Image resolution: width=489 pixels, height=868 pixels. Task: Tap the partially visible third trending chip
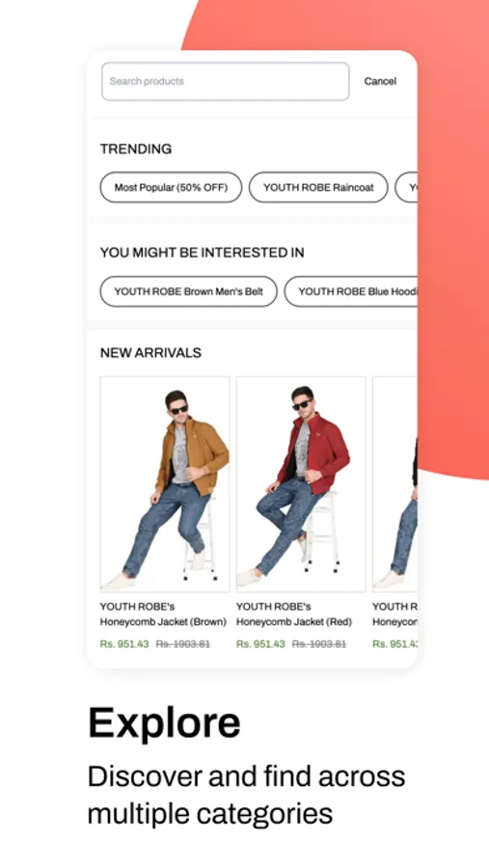tap(406, 187)
